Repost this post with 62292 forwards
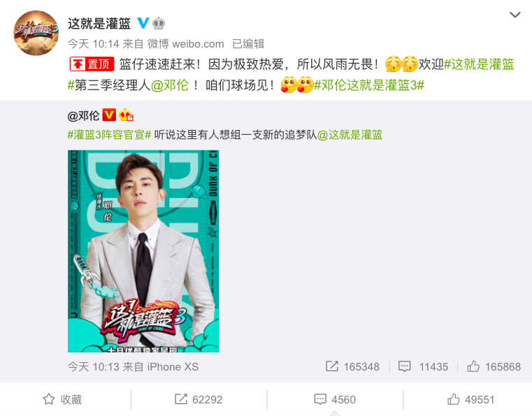The width and height of the screenshot is (532, 416). pyautogui.click(x=199, y=399)
